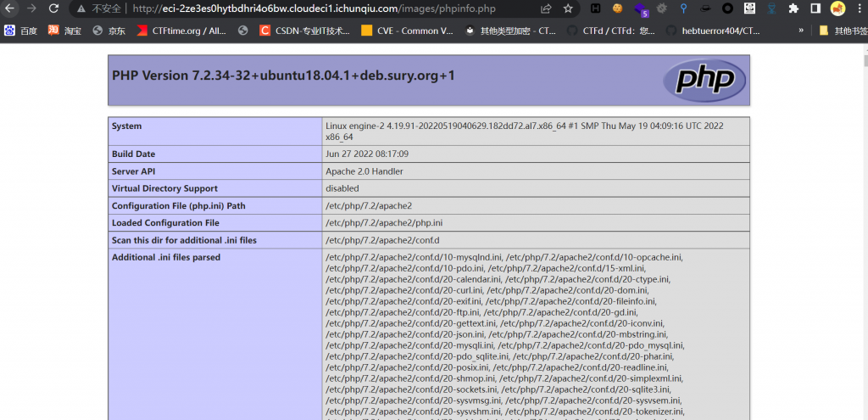Bookmark this page with the star icon

click(x=568, y=8)
